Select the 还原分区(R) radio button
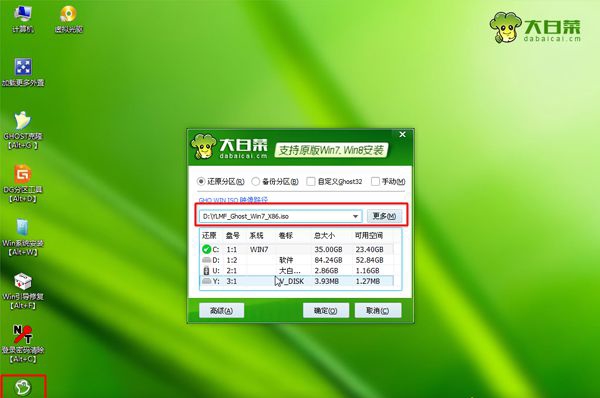 [201, 181]
